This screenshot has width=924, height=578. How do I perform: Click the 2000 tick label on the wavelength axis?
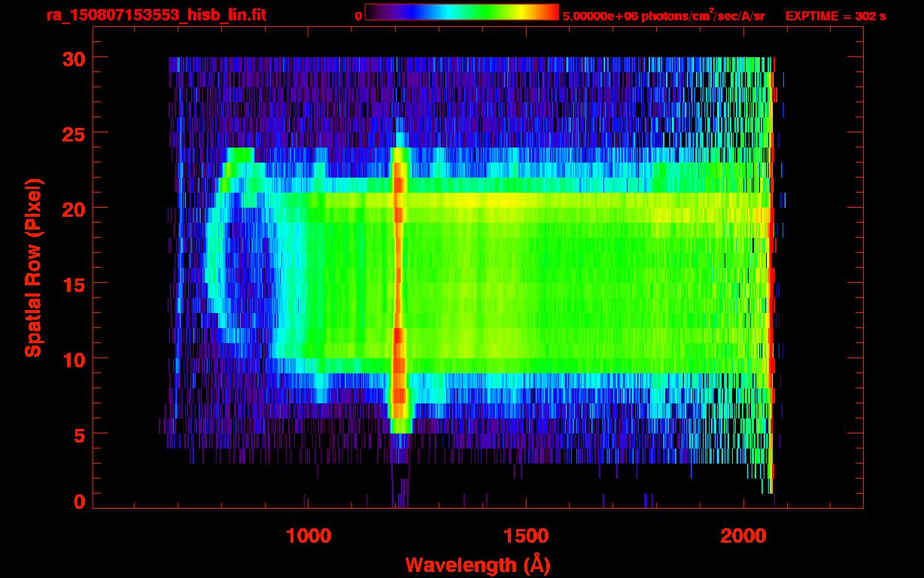743,535
